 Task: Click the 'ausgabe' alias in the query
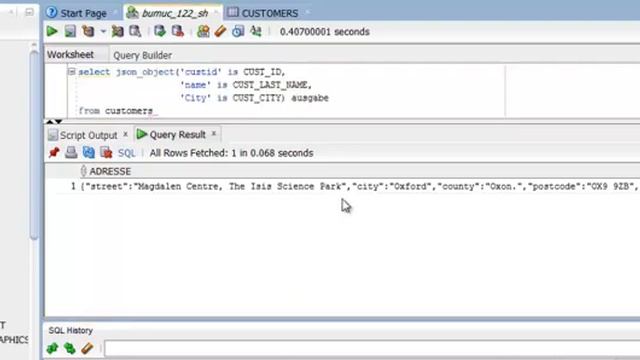point(310,98)
